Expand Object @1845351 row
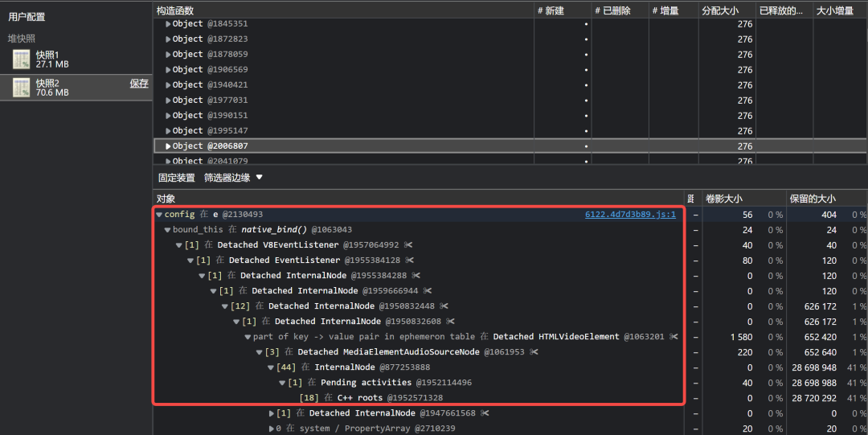868x435 pixels. click(x=168, y=24)
